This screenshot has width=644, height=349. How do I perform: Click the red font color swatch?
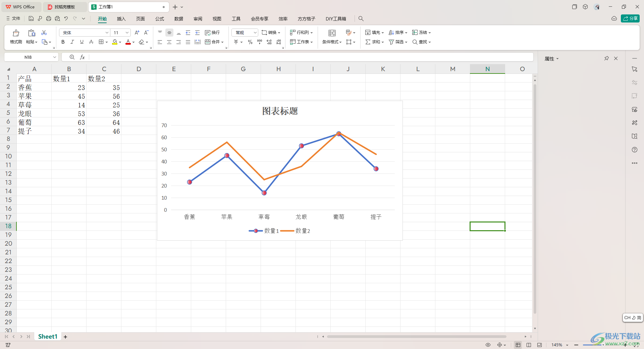(x=128, y=42)
